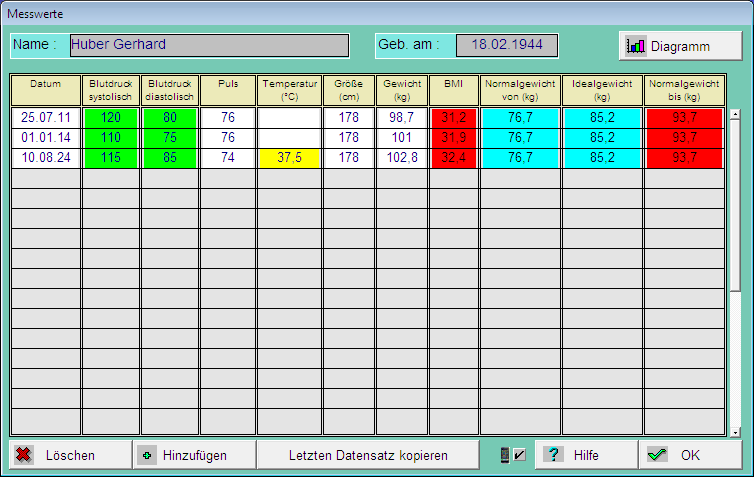Select the date cell 10.08.24
Viewport: 754px width, 477px height.
tap(45, 158)
